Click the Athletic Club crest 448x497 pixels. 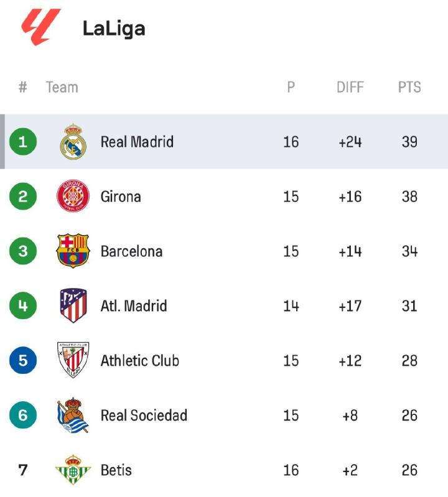[x=73, y=360]
